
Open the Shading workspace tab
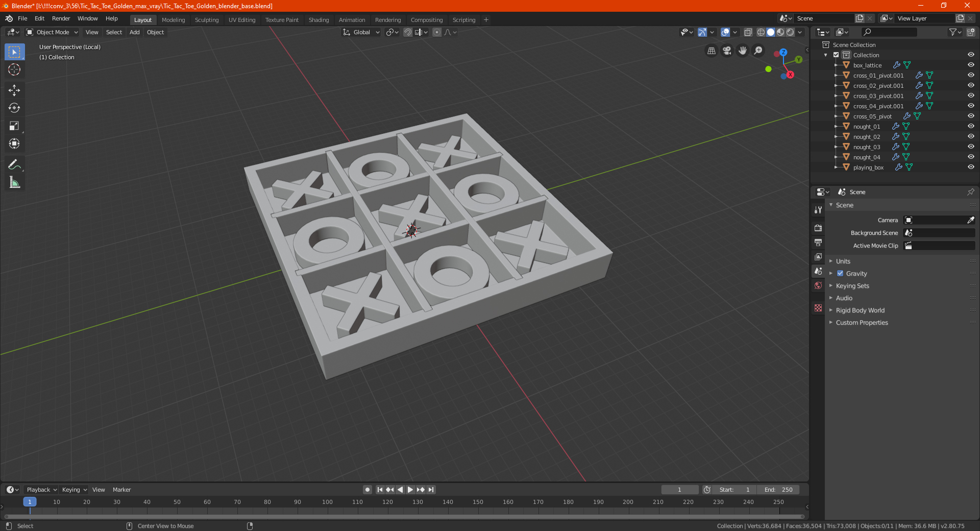318,20
